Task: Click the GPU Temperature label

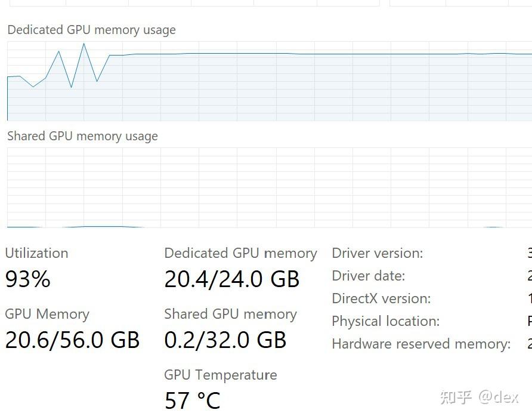Action: pyautogui.click(x=220, y=375)
